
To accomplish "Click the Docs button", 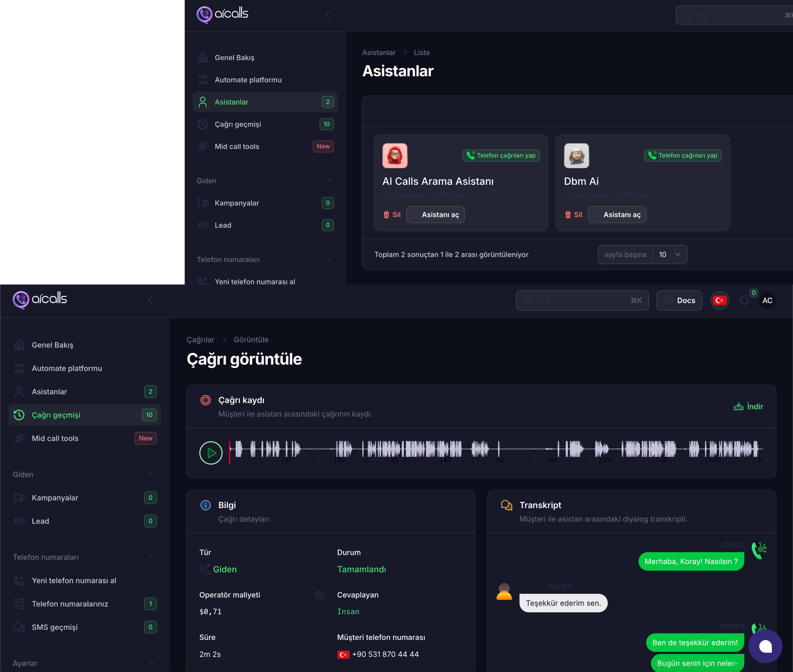I will click(x=679, y=301).
